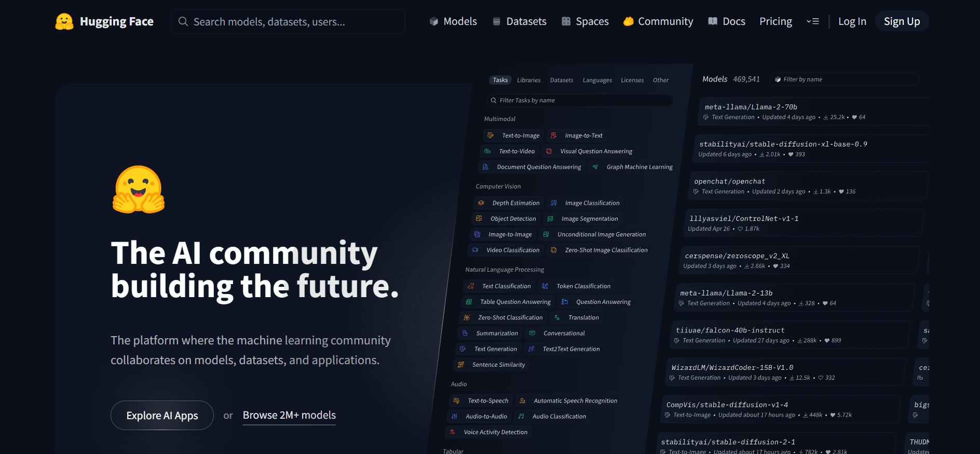The image size is (980, 454).
Task: Open the meta-llama/Llama-2-70b model card
Action: point(814,111)
